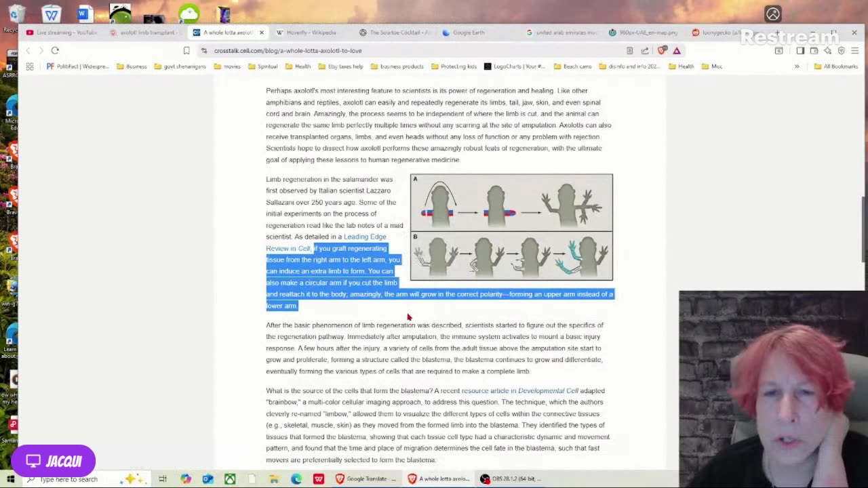Screen dimensions: 868x488
Task: Open the Etsy taxes help bookmarks folder
Action: click(340, 66)
